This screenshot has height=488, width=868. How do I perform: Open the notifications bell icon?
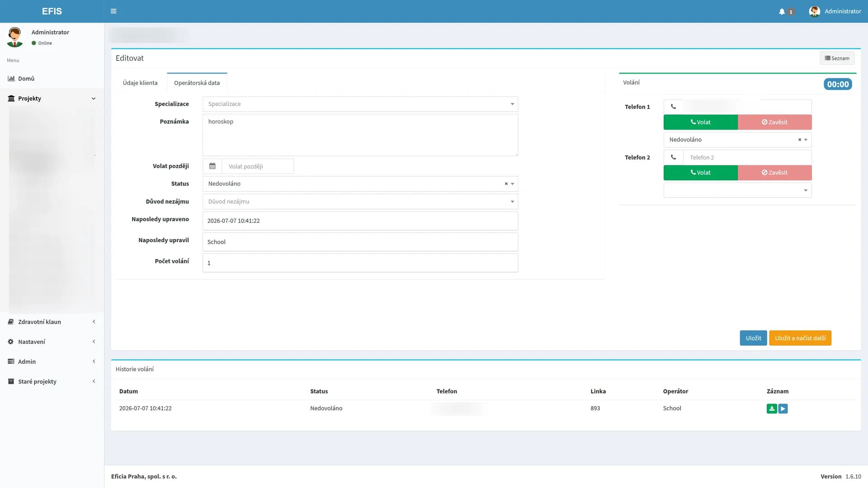tap(782, 12)
